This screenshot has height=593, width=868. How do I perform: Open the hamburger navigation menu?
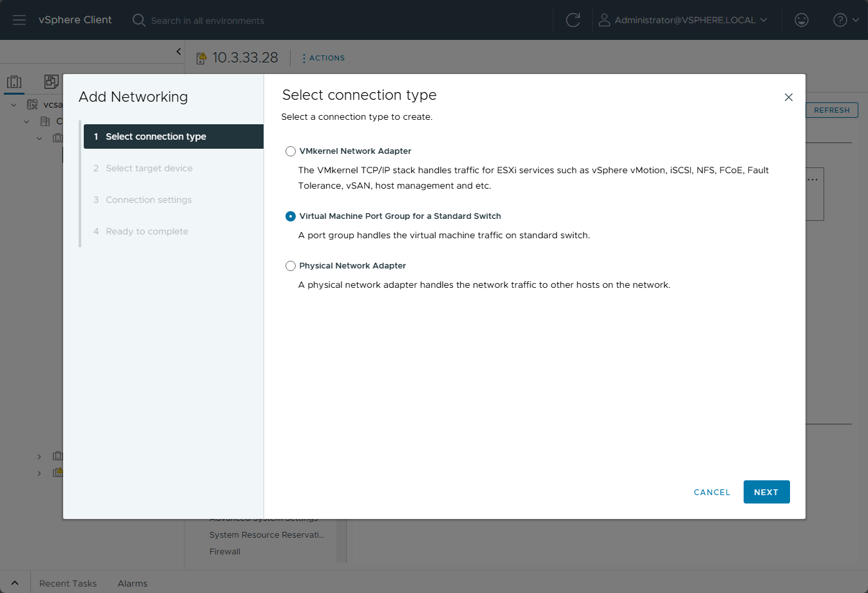19,20
